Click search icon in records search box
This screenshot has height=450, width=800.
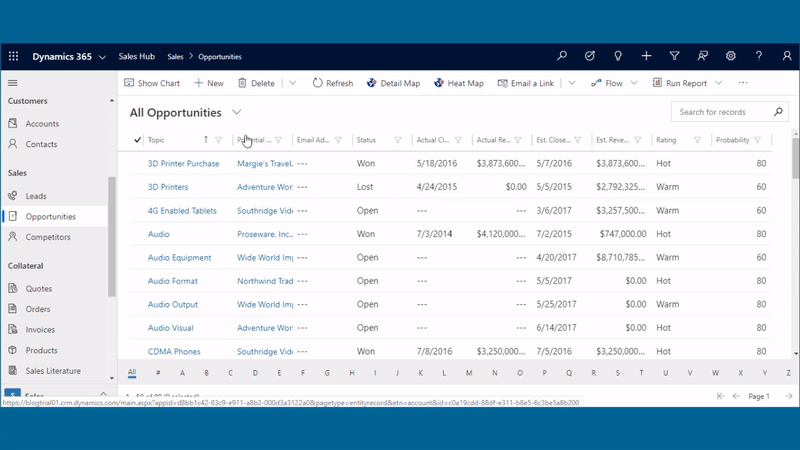click(778, 112)
